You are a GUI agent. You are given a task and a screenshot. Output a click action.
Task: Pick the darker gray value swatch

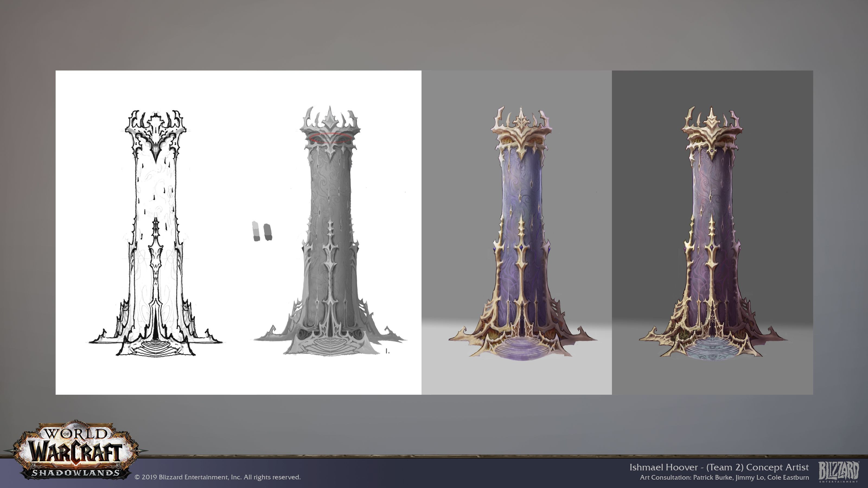click(268, 232)
